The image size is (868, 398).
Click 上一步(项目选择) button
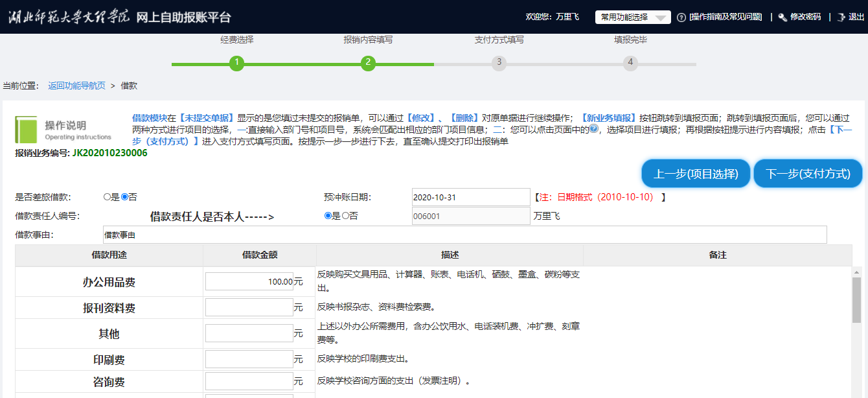click(x=696, y=174)
